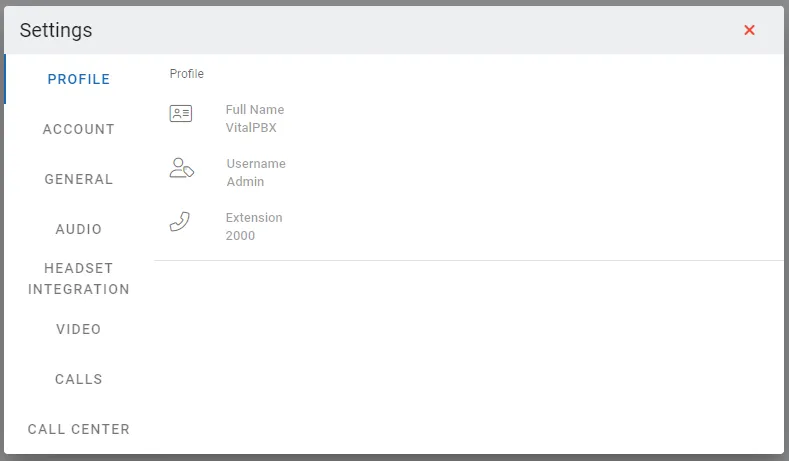This screenshot has width=789, height=461.
Task: Close the Settings dialog with red X
Action: pyautogui.click(x=749, y=30)
